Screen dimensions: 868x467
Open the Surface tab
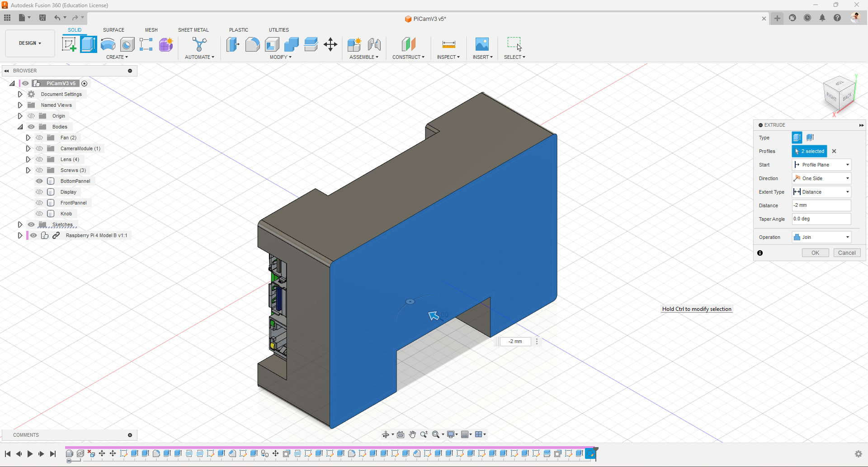[113, 30]
